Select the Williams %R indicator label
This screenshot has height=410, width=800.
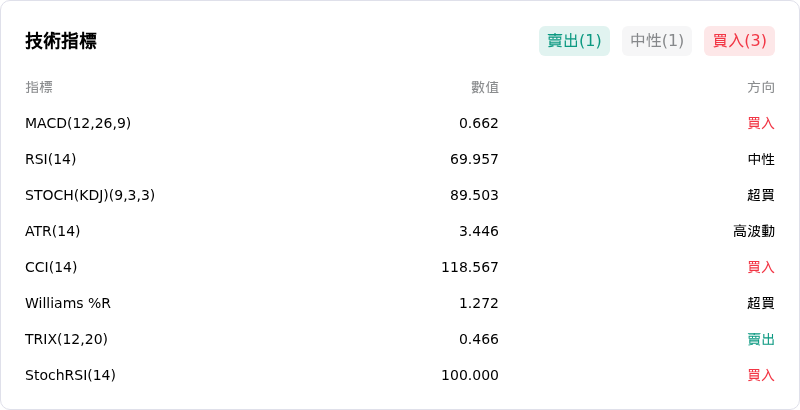68,303
